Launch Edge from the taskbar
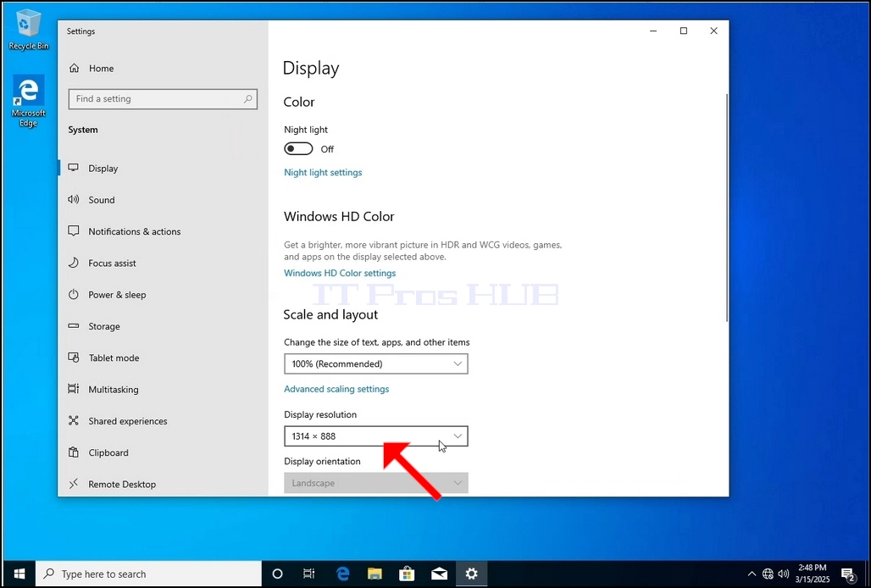Image resolution: width=871 pixels, height=588 pixels. [x=343, y=574]
